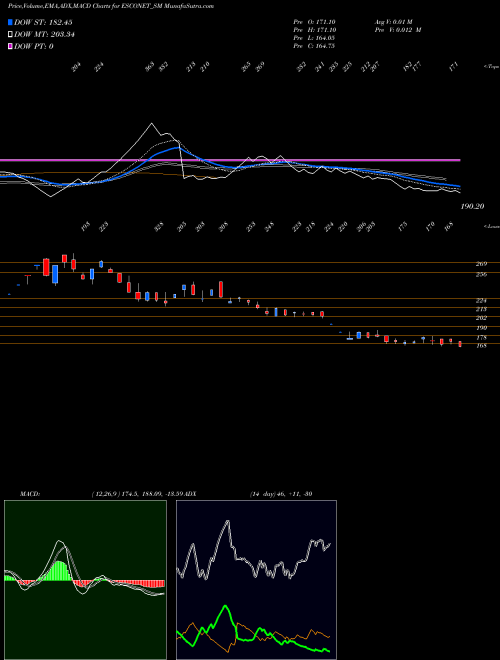The image size is (500, 660).
Task: Click the blue DOW ST legend swatch
Action: (x=10, y=22)
